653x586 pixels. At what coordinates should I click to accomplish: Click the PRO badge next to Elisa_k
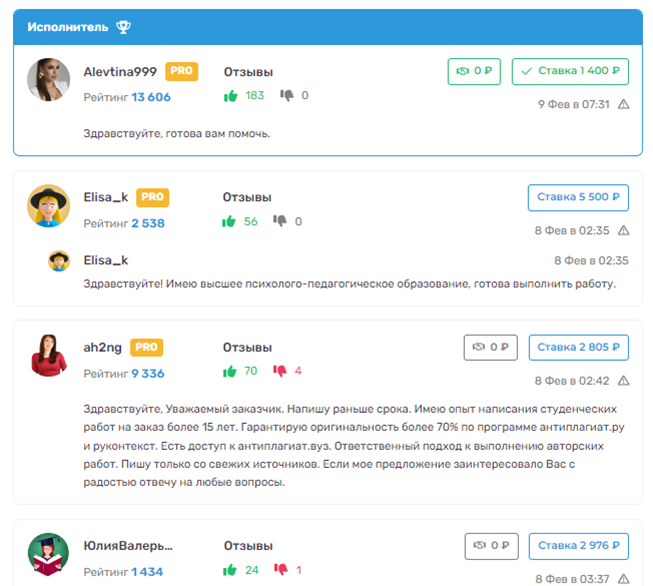coord(152,197)
